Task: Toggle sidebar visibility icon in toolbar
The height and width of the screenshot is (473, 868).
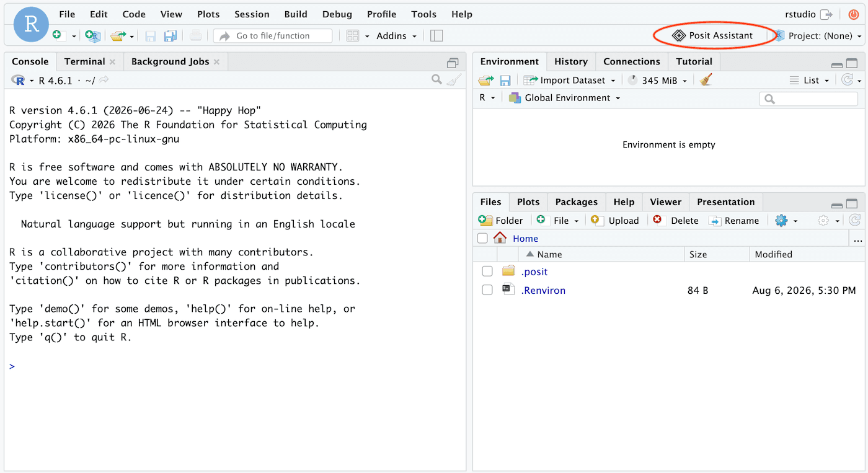Action: pyautogui.click(x=436, y=36)
